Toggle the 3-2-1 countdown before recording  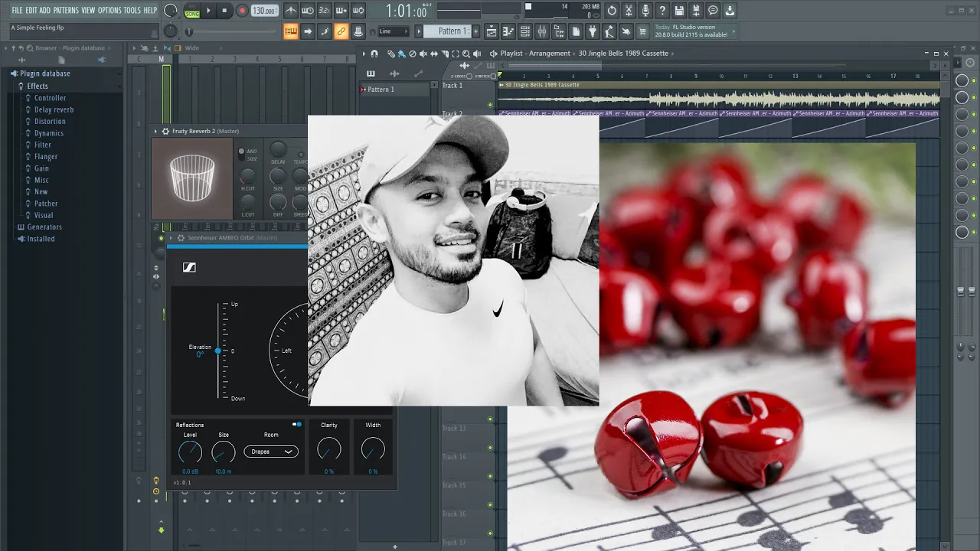[325, 11]
